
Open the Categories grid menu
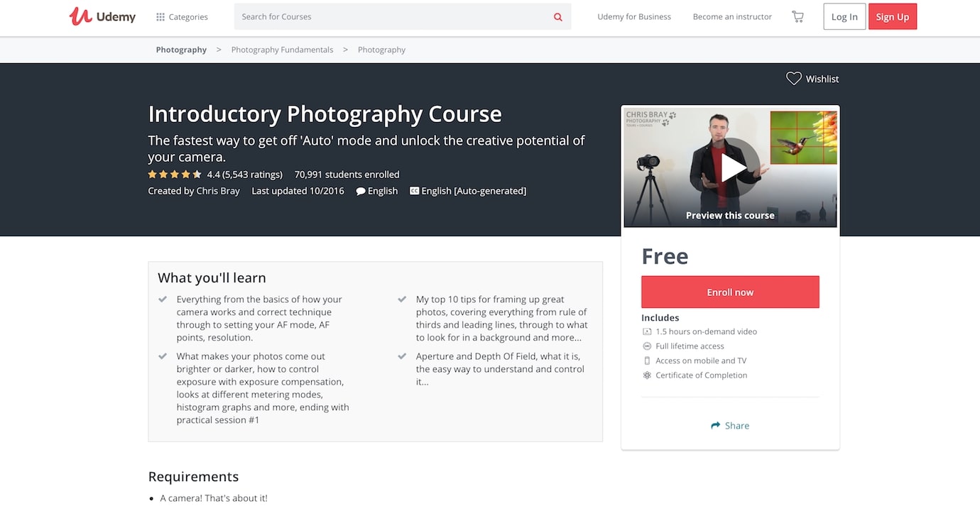182,17
